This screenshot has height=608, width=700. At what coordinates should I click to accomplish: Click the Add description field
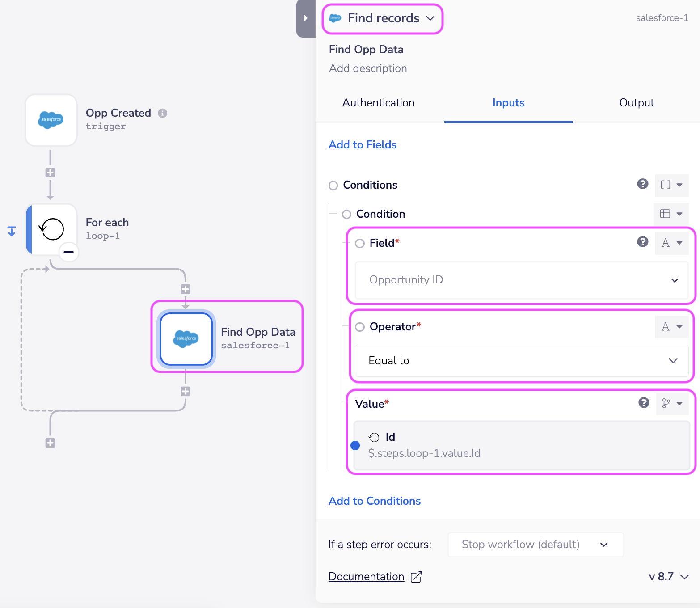367,68
